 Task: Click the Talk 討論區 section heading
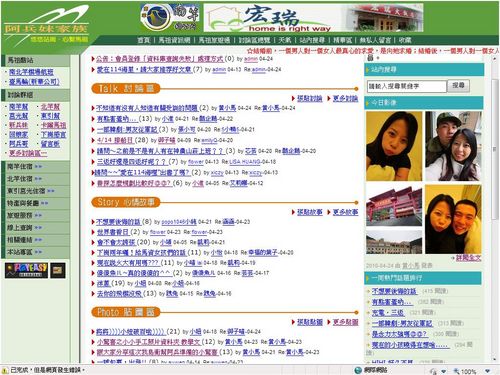click(x=126, y=89)
